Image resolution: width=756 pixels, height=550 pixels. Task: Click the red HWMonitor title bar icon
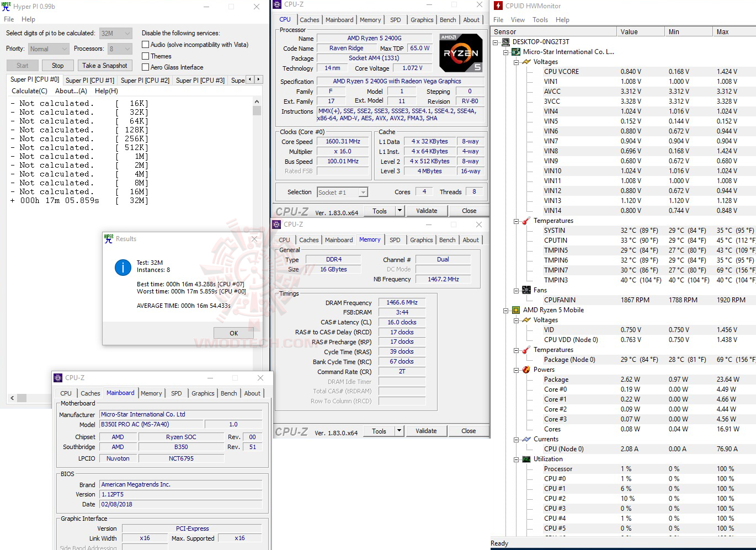click(498, 6)
